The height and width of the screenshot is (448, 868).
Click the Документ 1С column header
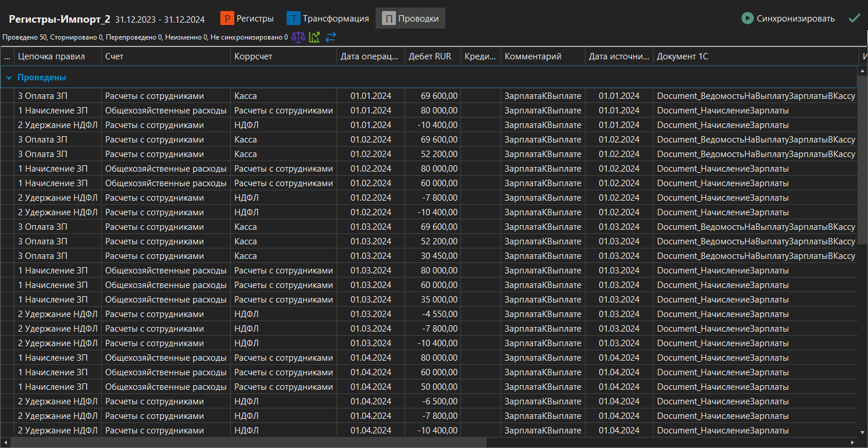pyautogui.click(x=682, y=56)
